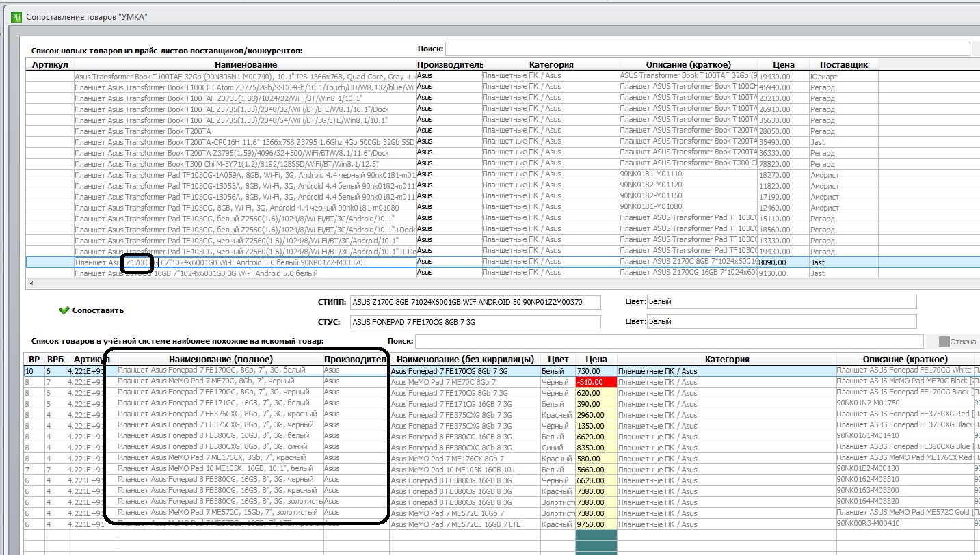The height and width of the screenshot is (555, 980).
Task: Click the description cell 90NK0161-M01410
Action: pos(905,436)
